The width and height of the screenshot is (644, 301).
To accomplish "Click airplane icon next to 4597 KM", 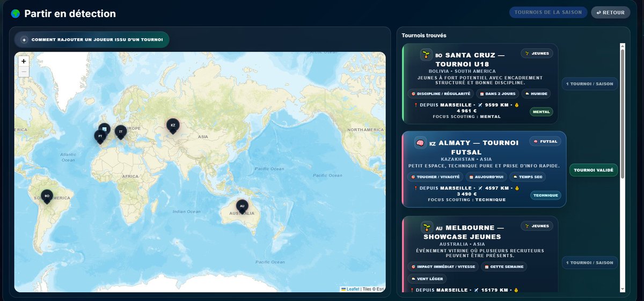I will [x=480, y=188].
